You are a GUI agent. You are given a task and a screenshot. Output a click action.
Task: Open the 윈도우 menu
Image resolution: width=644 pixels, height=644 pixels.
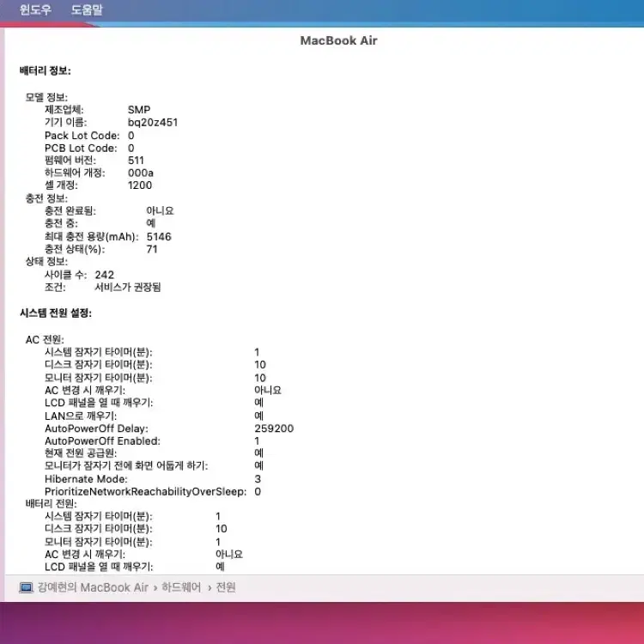[x=35, y=9]
